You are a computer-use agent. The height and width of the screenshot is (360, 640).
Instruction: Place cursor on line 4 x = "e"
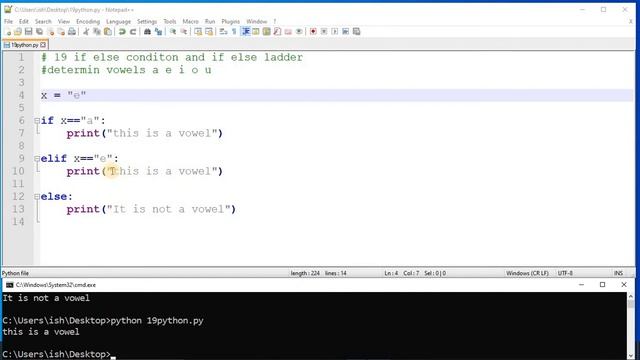click(336, 96)
